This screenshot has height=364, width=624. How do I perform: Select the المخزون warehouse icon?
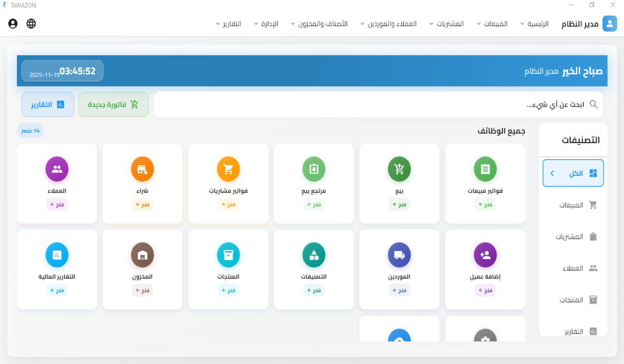click(x=142, y=255)
